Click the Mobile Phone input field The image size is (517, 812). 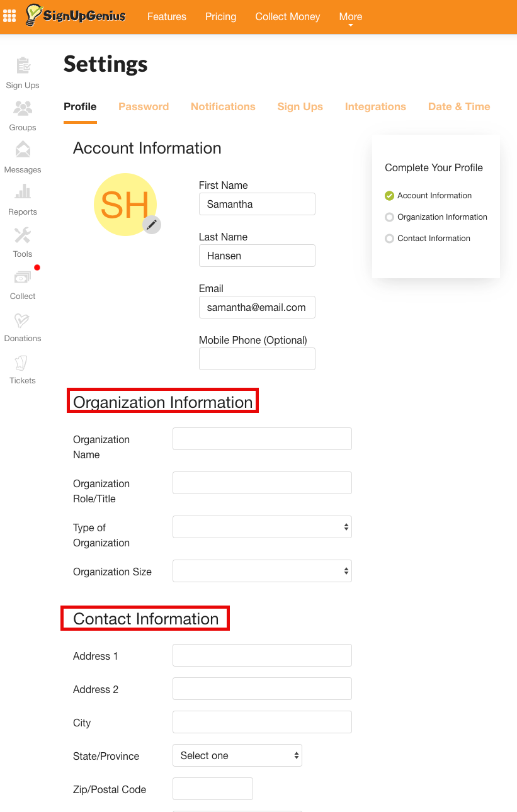257,358
